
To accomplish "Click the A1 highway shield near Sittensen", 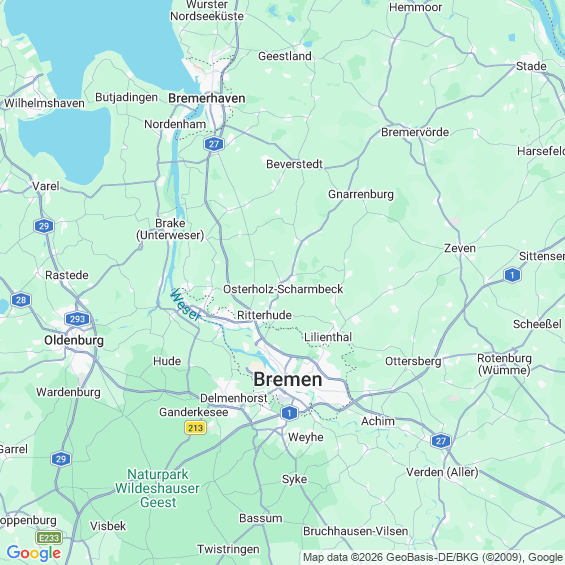I will click(x=512, y=275).
